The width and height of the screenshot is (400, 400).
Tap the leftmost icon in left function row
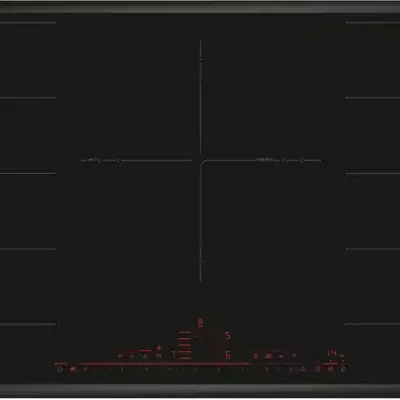120,356
